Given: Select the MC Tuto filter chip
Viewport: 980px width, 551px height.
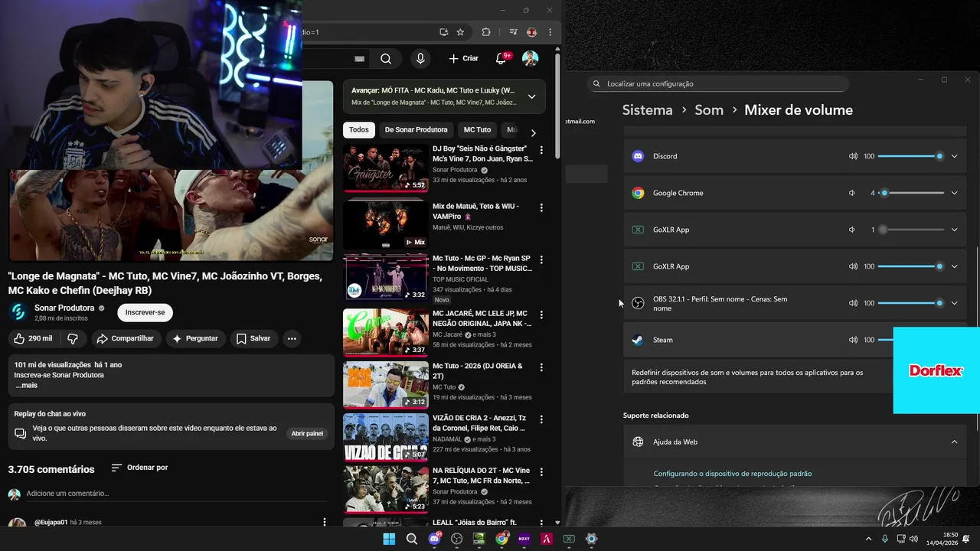Looking at the screenshot, I should pos(477,130).
